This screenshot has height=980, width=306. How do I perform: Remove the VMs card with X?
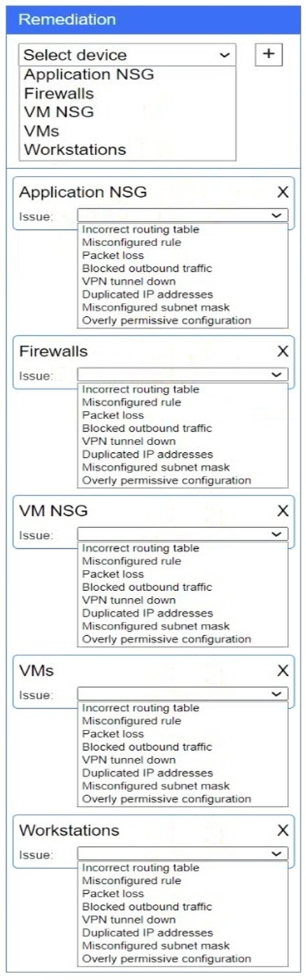282,671
